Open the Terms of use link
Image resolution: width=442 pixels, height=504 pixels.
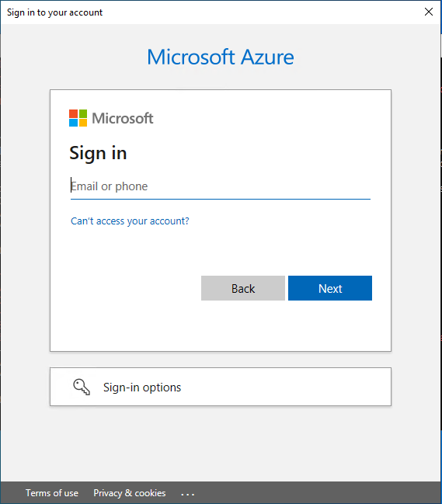tap(52, 493)
